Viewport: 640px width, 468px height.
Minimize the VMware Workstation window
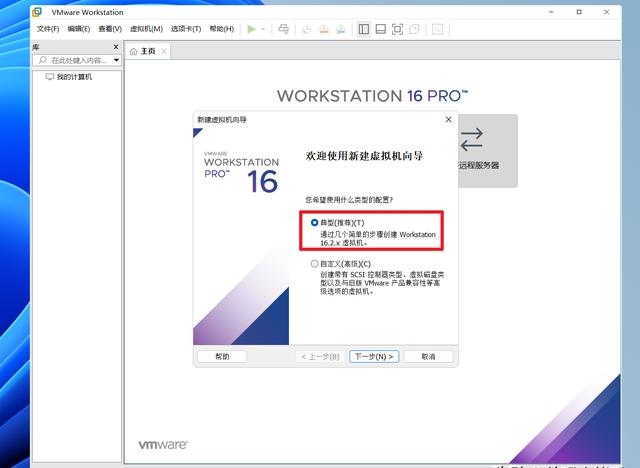[551, 12]
